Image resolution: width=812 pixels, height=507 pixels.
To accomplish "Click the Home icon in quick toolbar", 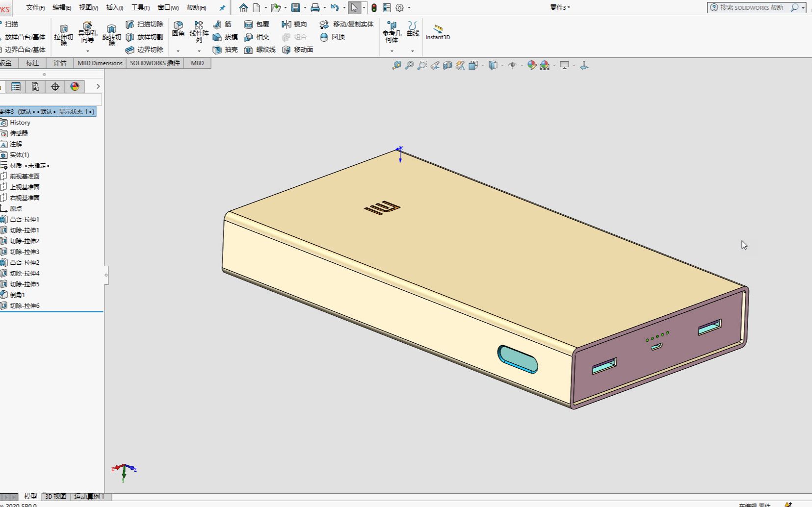I will 243,8.
